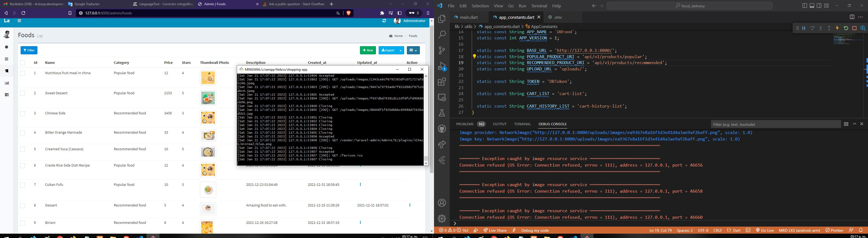Screen dimensions: 868x238
Task: Open VS Code Search view
Action: coord(442,35)
